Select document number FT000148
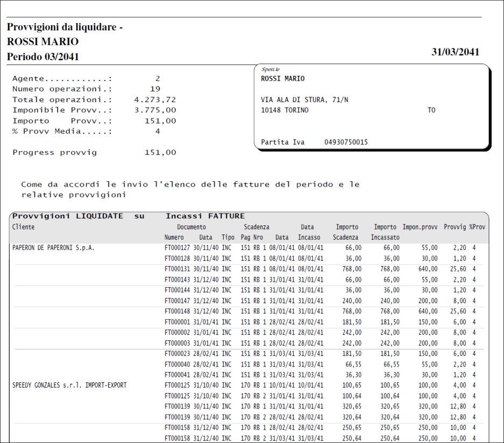The height and width of the screenshot is (443, 504). [x=177, y=311]
